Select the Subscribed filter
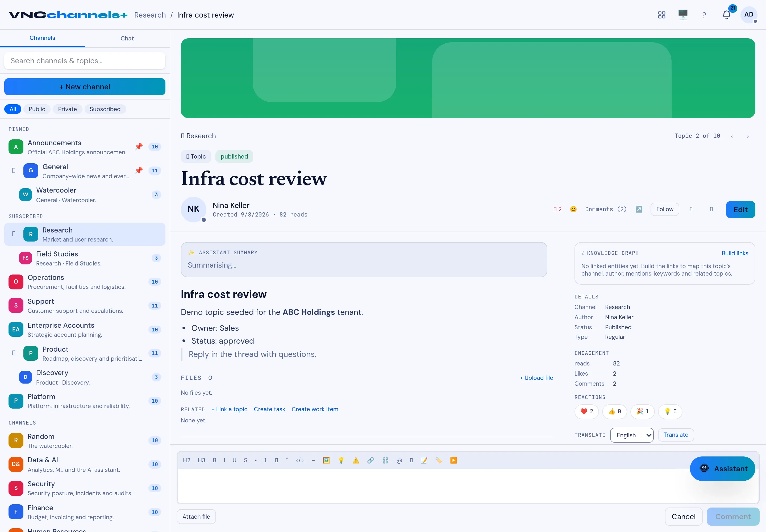Viewport: 766px width, 532px height. coord(105,109)
